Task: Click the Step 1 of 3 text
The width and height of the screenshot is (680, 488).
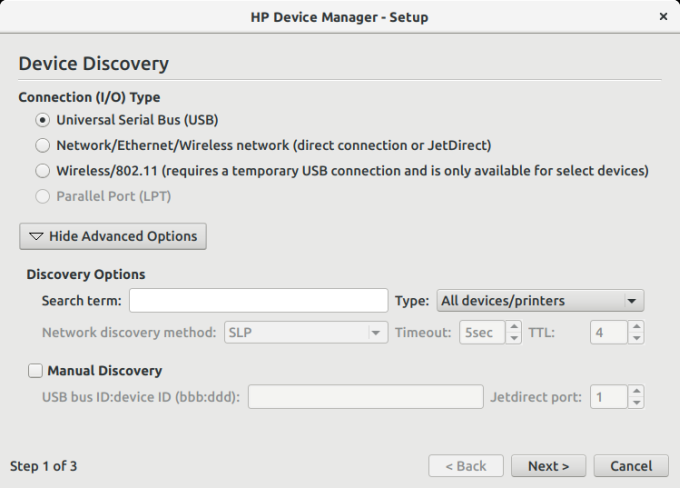Action: (x=43, y=466)
